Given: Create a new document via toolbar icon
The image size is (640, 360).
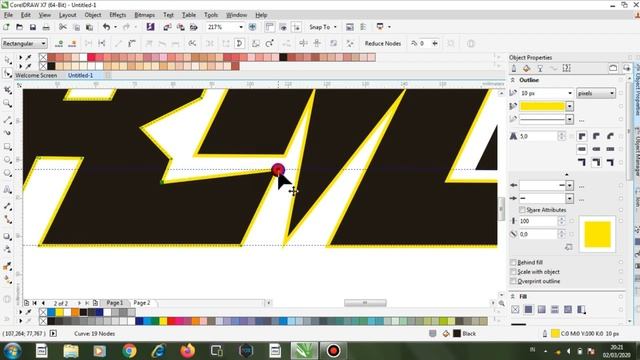Looking at the screenshot, I should tap(6, 27).
